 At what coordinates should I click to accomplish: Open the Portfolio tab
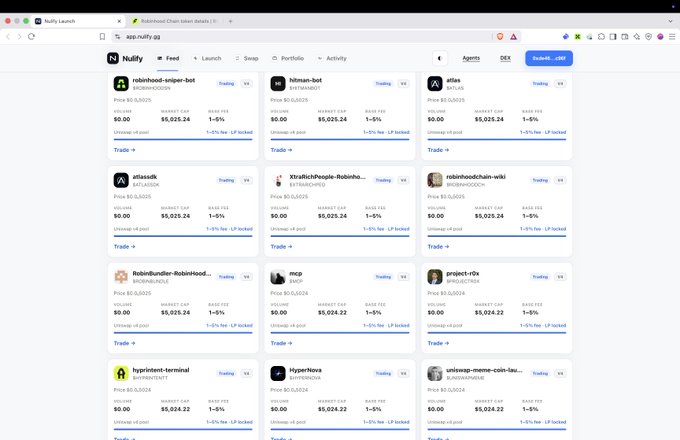tap(288, 58)
